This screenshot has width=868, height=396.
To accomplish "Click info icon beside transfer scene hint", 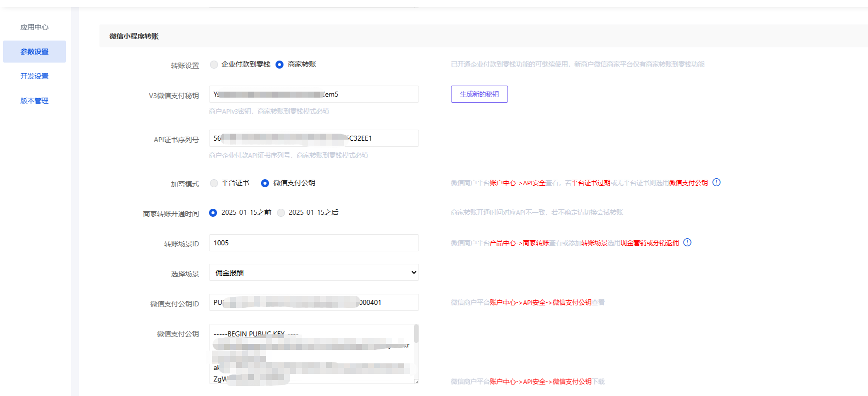I will click(x=687, y=242).
